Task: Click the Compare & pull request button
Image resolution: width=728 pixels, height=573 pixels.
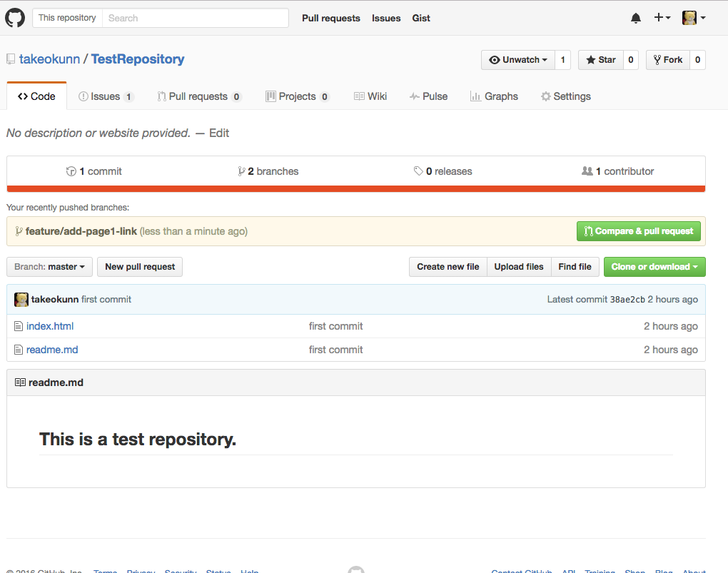Action: [x=638, y=230]
